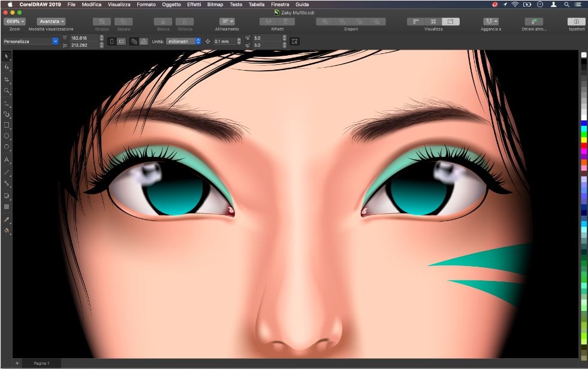Screen dimensions: 588x369
Task: Toggle grid display in Visualizza group
Action: tap(433, 22)
